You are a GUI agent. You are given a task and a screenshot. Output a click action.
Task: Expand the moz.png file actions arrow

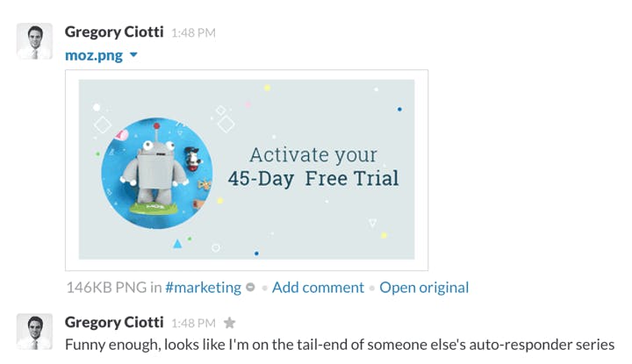click(x=133, y=55)
